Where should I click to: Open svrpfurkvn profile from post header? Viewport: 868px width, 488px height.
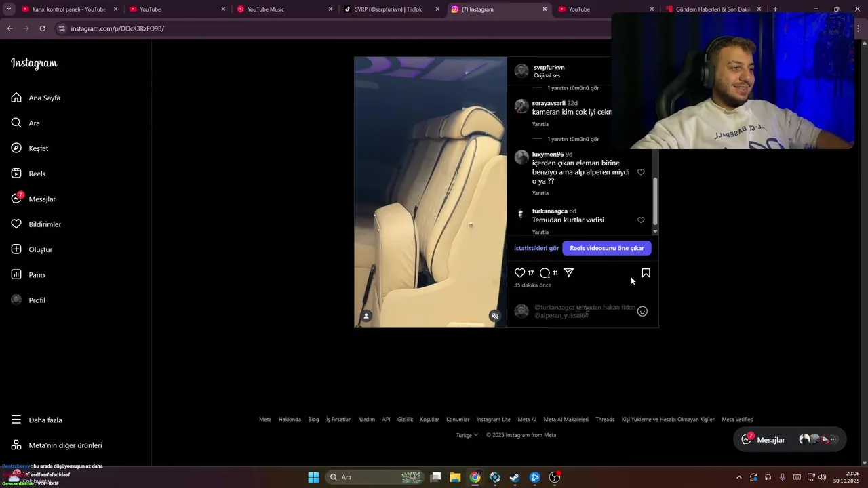[549, 67]
